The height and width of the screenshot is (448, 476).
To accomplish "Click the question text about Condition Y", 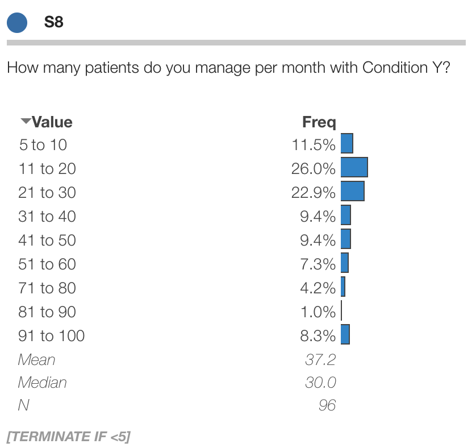I will pos(228,68).
